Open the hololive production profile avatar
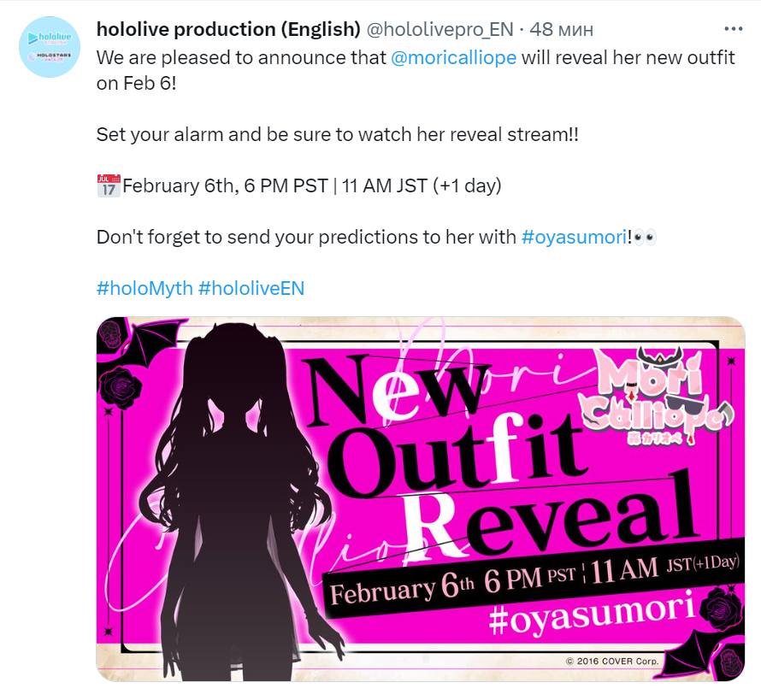761x700 pixels. click(x=50, y=46)
